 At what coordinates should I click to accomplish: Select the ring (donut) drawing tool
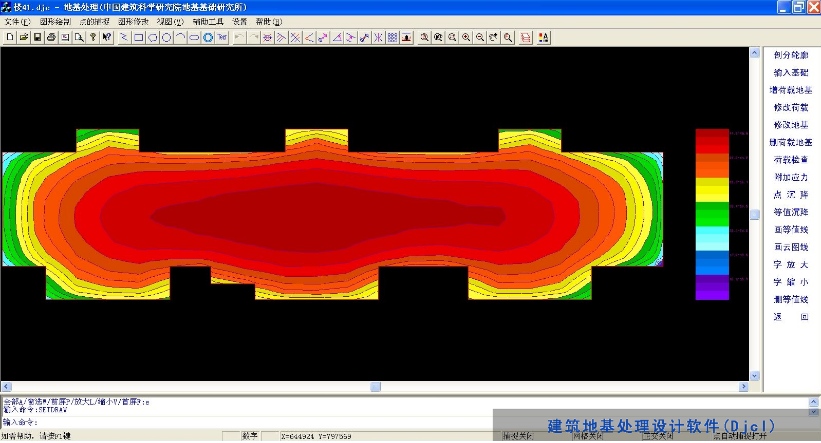click(x=208, y=37)
